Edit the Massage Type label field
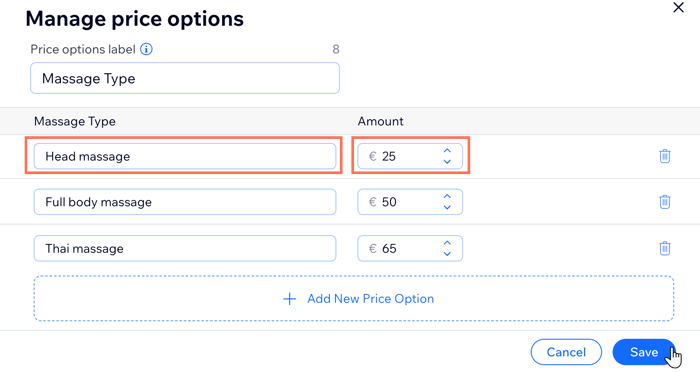Viewport: 700px width, 372px height. [x=185, y=78]
